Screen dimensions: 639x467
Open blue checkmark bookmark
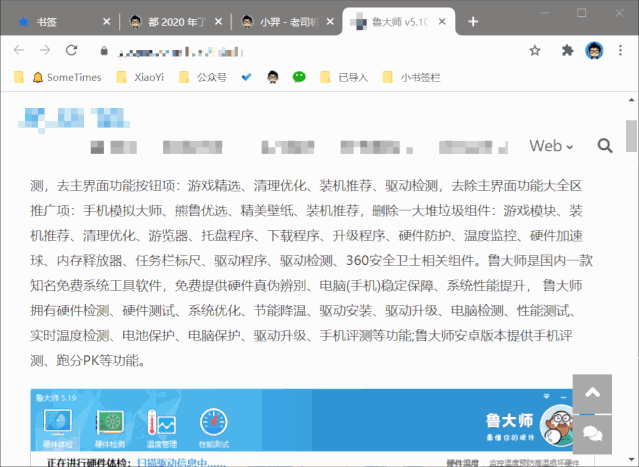(x=246, y=77)
